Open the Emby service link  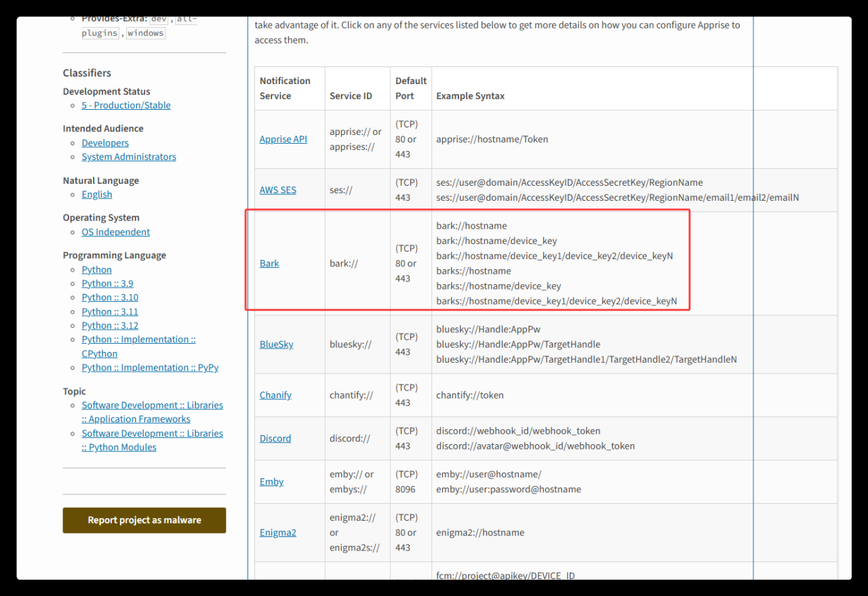(271, 481)
